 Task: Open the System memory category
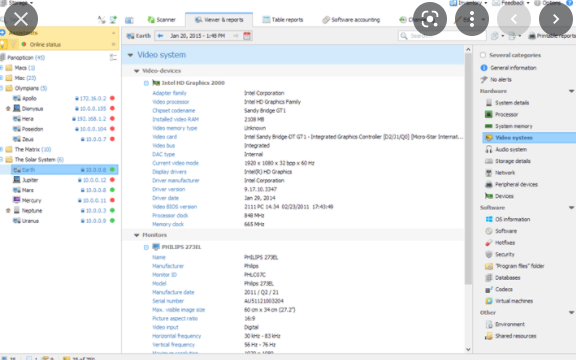(509, 126)
